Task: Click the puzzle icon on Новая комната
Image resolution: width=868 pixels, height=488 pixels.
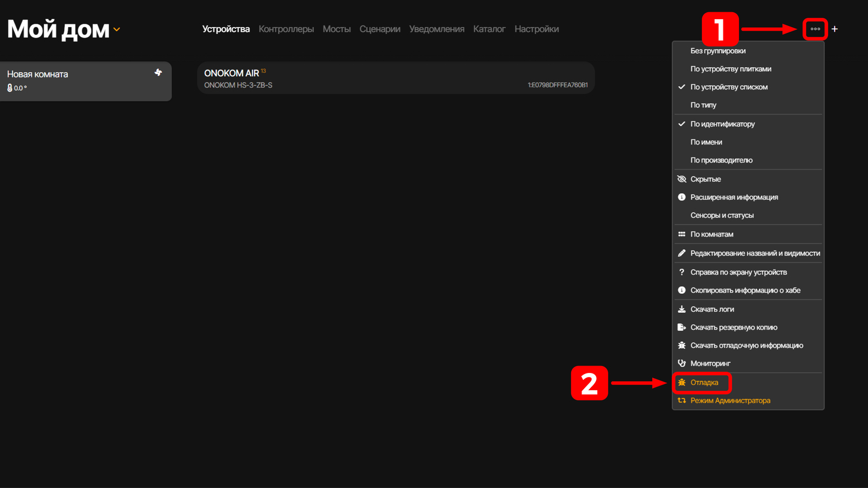Action: 158,73
